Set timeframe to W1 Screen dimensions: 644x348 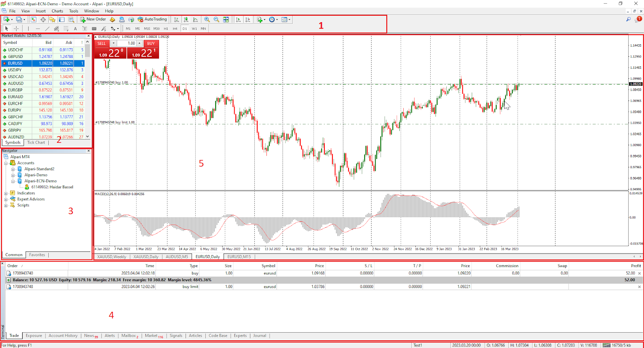point(194,29)
